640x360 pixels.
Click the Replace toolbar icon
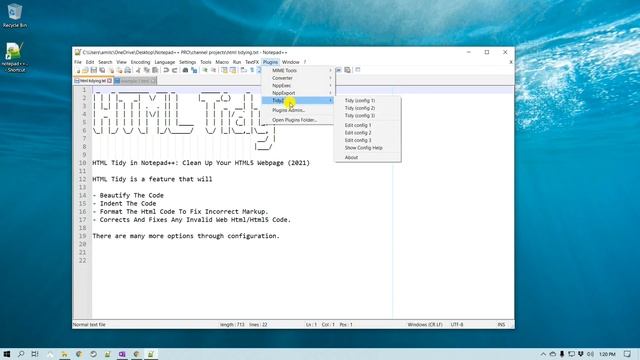[x=194, y=70]
